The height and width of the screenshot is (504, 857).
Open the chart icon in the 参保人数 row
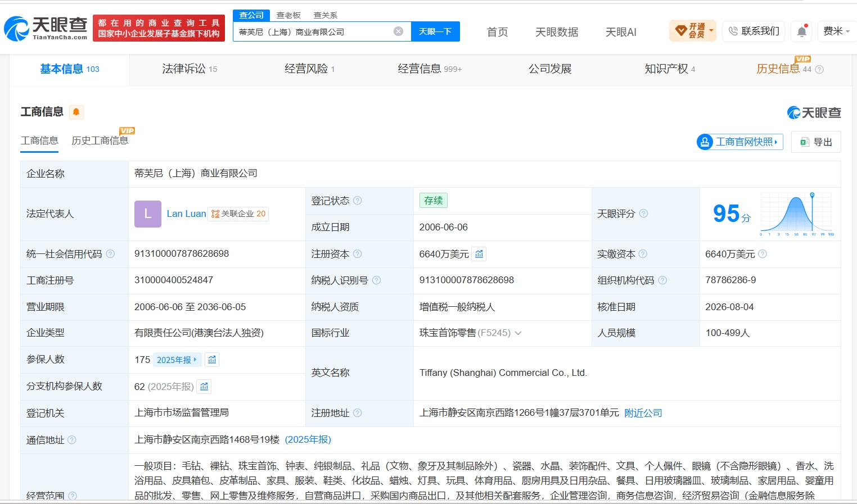point(212,360)
